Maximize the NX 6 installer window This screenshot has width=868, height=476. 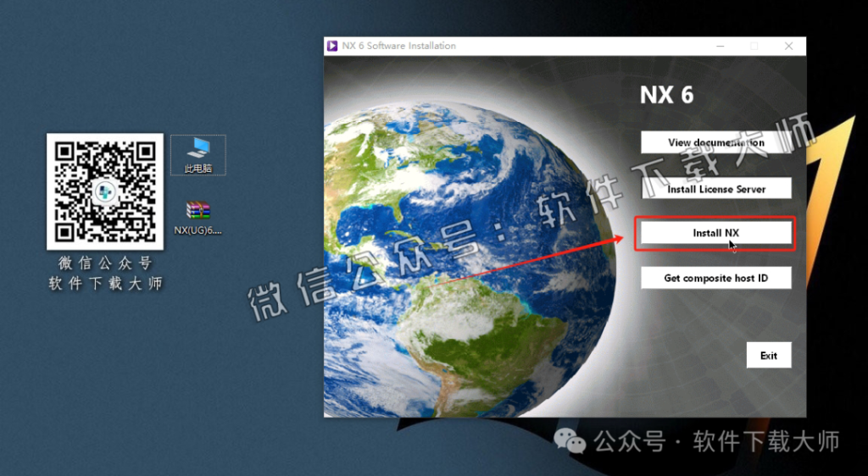coord(754,46)
